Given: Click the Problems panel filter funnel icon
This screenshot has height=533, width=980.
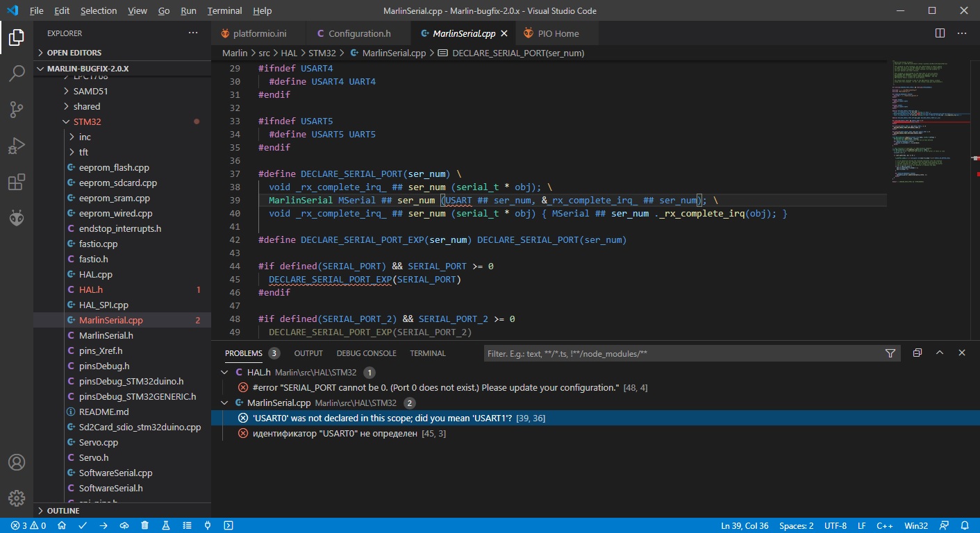Looking at the screenshot, I should (890, 353).
